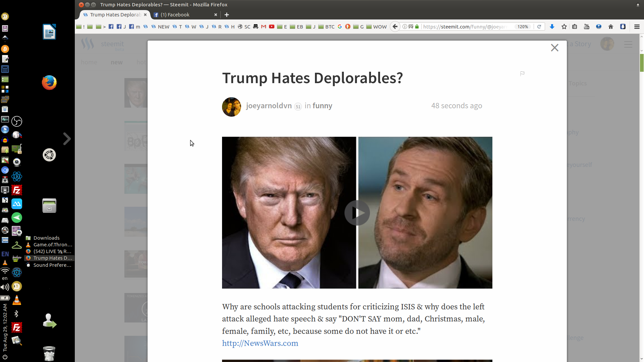Switch to the Game.of.Thron… VLC window
This screenshot has width=644, height=362.
[x=49, y=244]
